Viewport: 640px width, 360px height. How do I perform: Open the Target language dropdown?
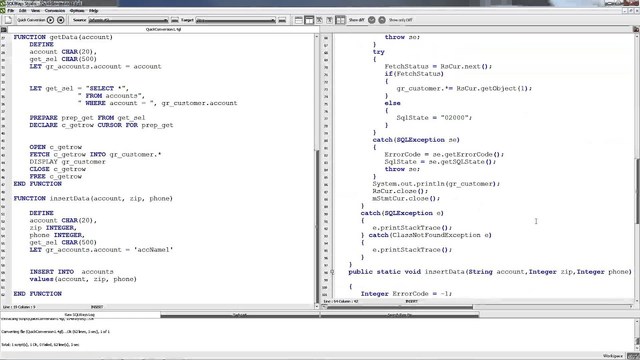(x=236, y=20)
